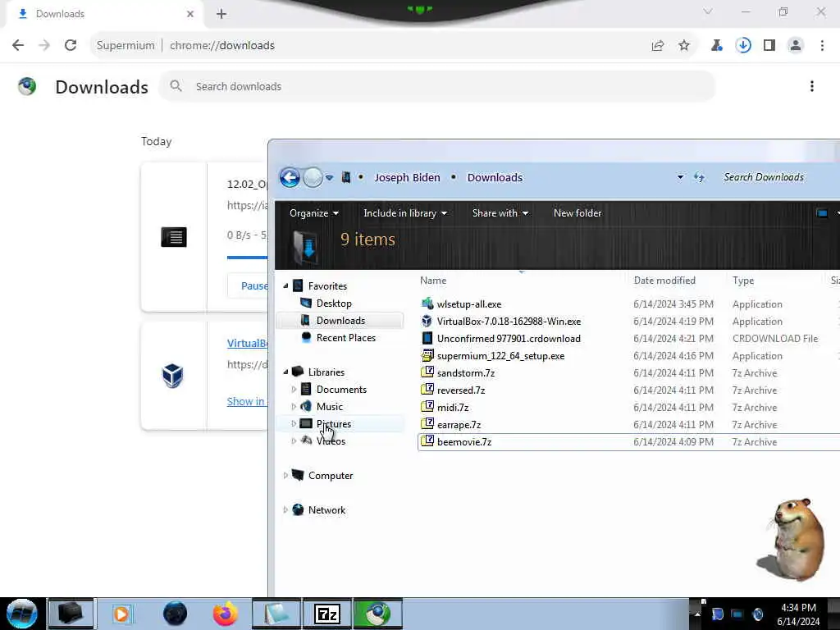840x630 pixels.
Task: Reload the Supermium downloads page
Action: (71, 46)
